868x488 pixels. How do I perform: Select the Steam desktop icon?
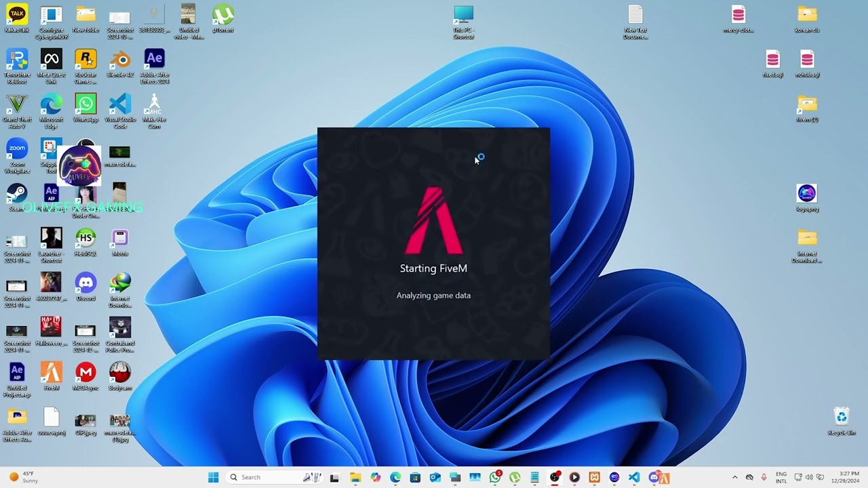tap(17, 198)
